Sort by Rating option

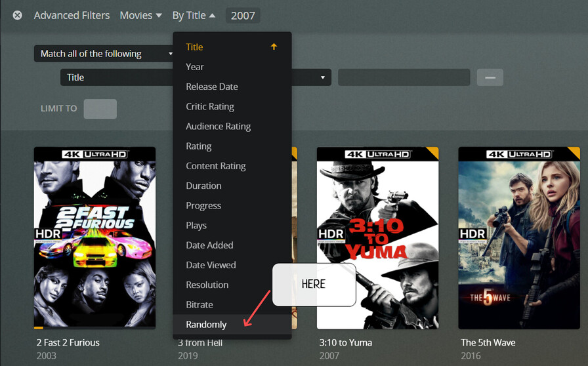[x=232, y=146]
